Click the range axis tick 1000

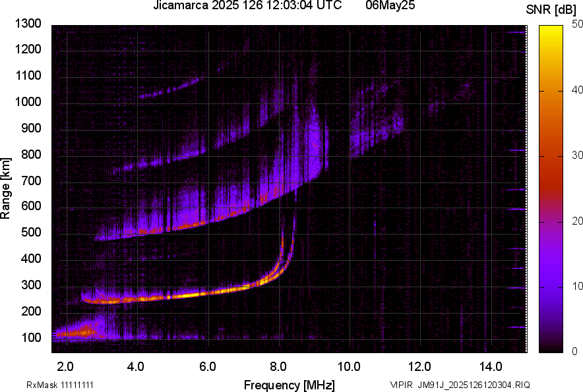click(28, 101)
